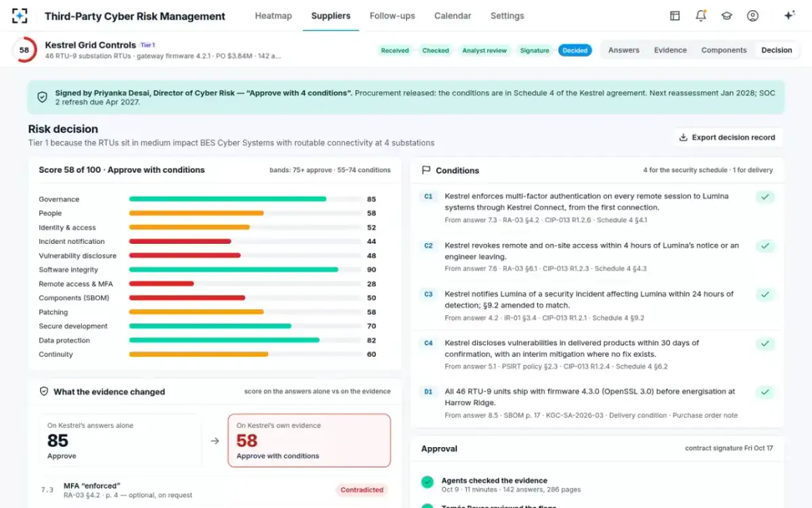812x508 pixels.
Task: Select the On Kestrel's own evidence card
Action: pos(309,440)
